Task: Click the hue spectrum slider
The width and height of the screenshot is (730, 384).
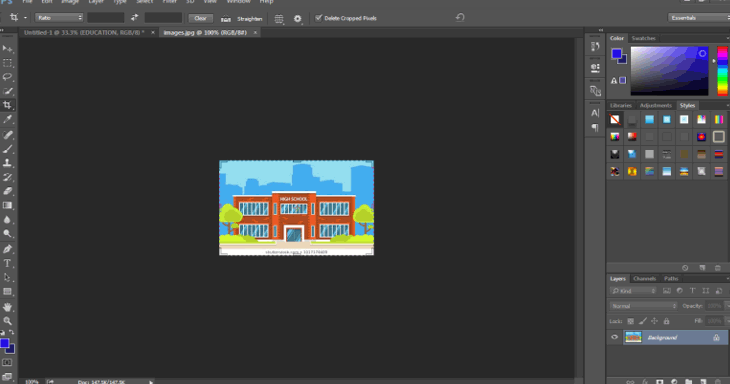Action: pyautogui.click(x=722, y=71)
